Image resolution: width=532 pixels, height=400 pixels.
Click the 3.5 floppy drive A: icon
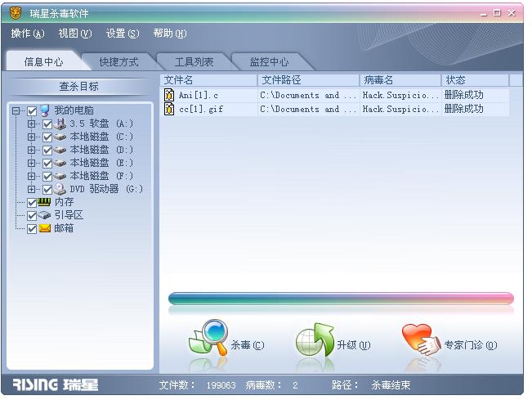60,124
